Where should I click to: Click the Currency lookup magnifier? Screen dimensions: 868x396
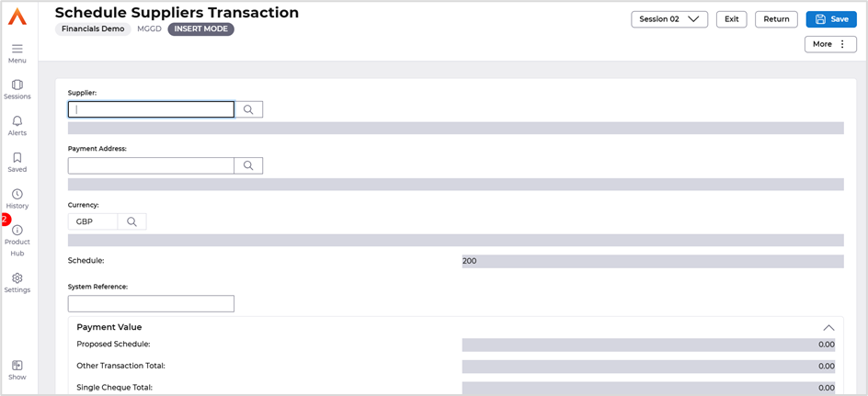point(131,221)
